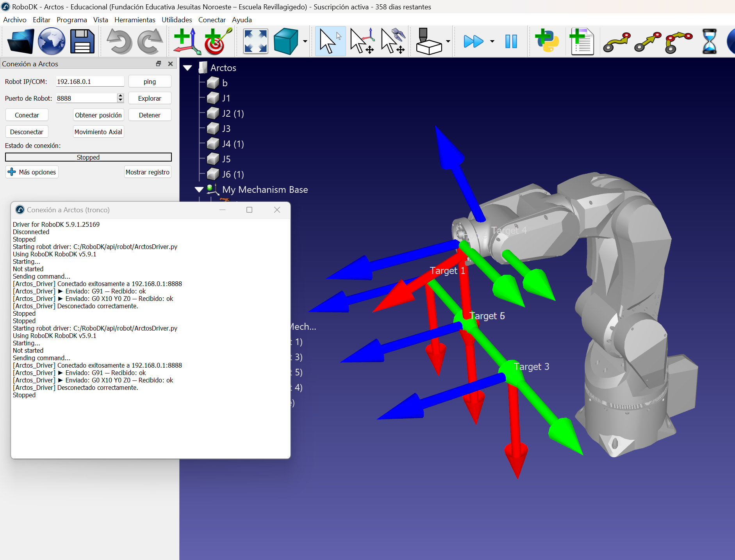Open the Conectar menu
735x560 pixels.
click(x=212, y=20)
